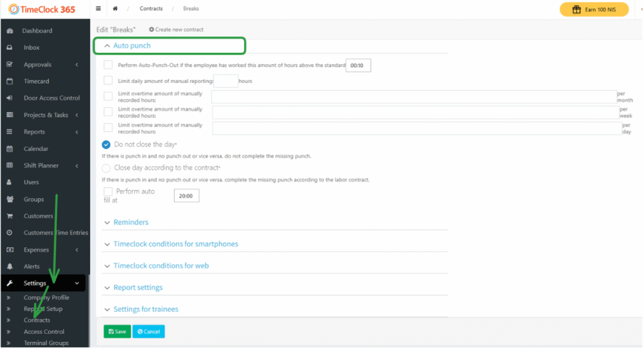
Task: Click the auto fill time field showing 20:00
Action: coord(186,196)
